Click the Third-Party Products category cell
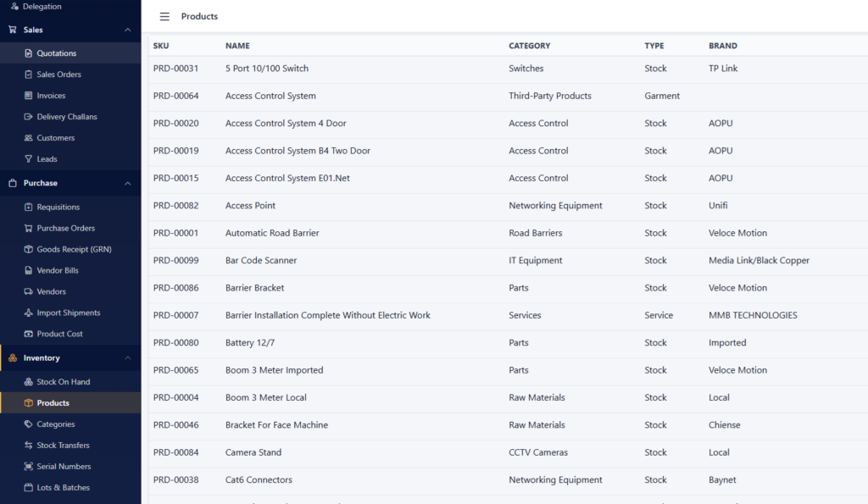The height and width of the screenshot is (504, 868). click(x=549, y=96)
